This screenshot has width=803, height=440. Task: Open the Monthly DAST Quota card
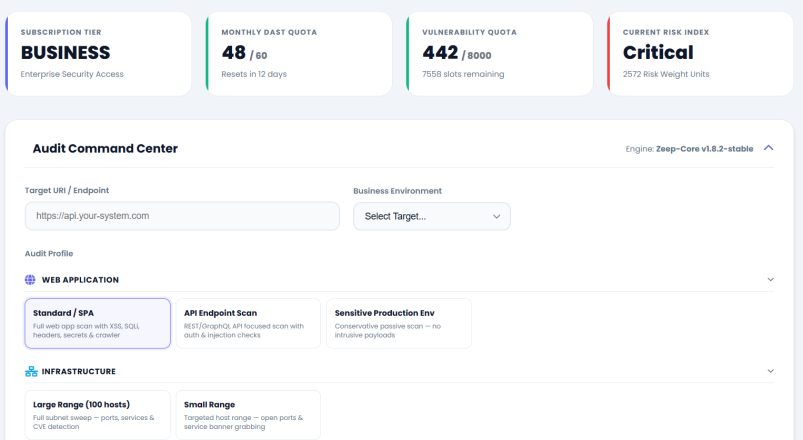[299, 54]
